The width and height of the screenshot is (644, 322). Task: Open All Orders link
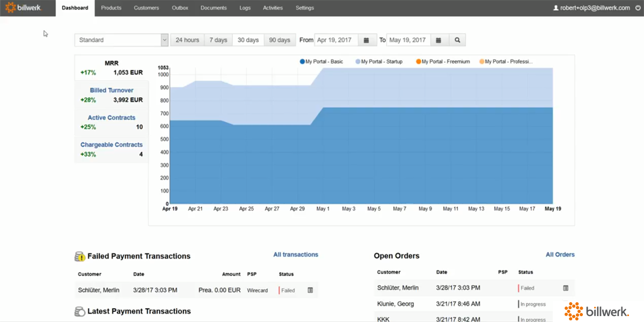click(x=560, y=254)
